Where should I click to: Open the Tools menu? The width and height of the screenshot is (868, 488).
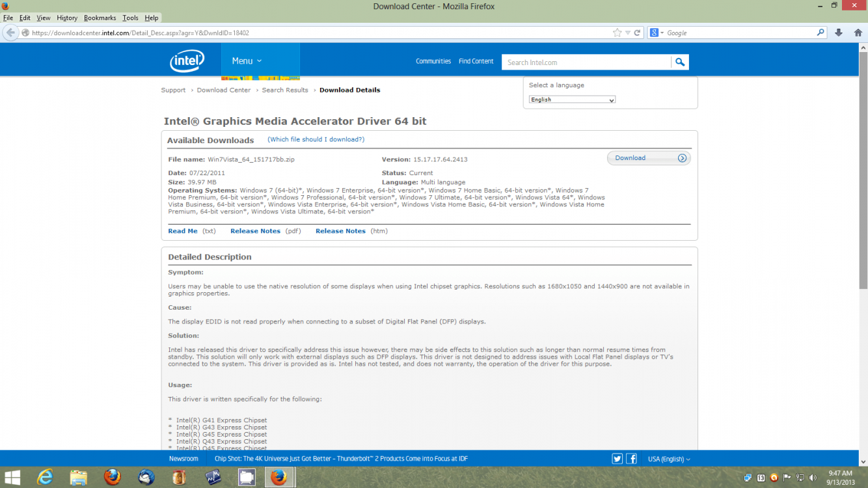[x=130, y=18]
